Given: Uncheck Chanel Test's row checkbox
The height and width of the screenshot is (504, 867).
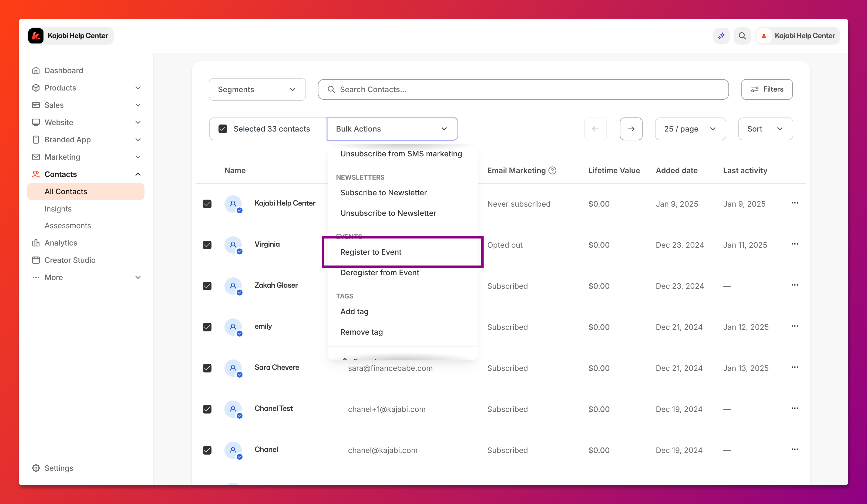Looking at the screenshot, I should pos(207,409).
